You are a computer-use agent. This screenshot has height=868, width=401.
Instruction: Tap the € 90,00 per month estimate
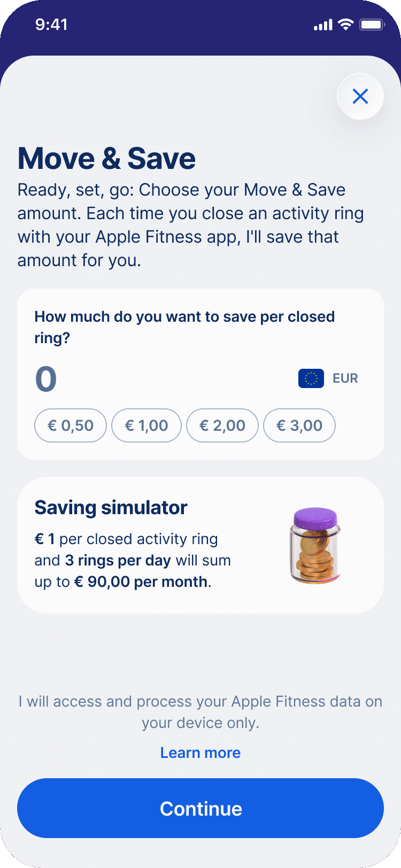coord(141,582)
